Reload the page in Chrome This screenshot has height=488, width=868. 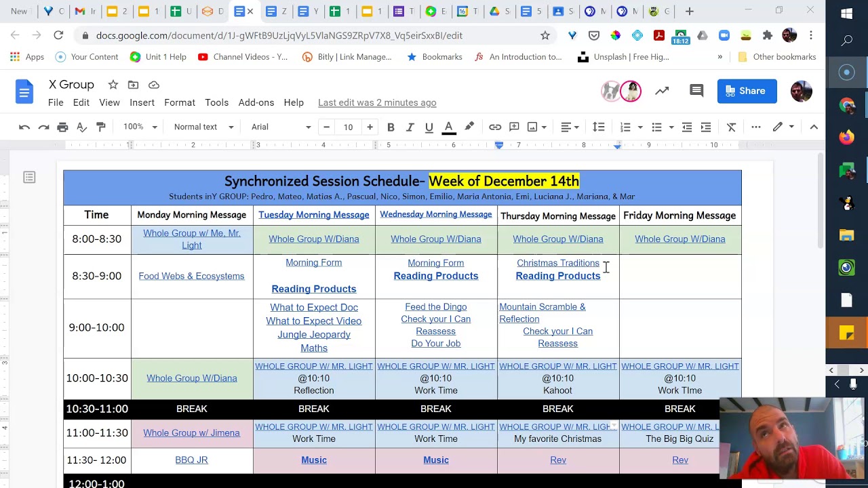58,35
